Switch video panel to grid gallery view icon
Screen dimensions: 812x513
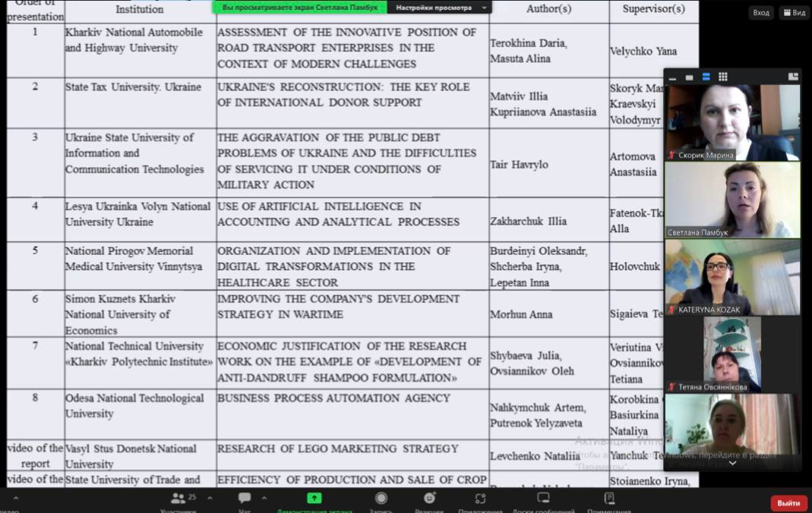(x=723, y=77)
